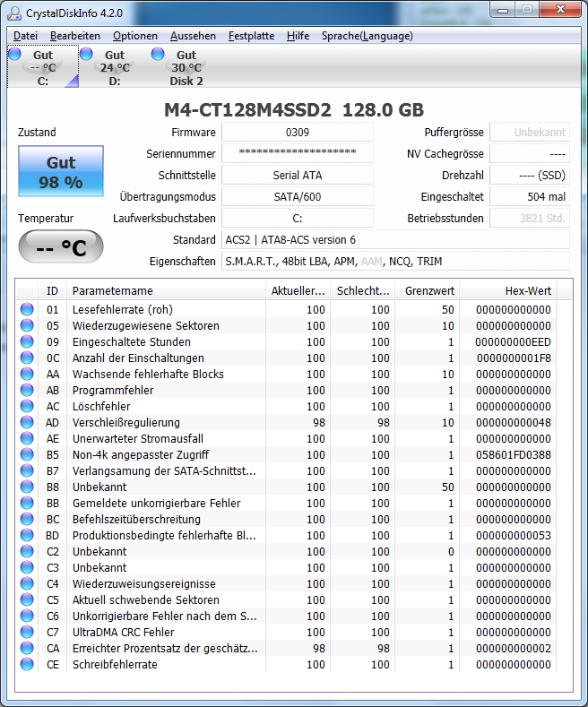Click the Grenzwert column header
Viewport: 588px width, 707px height.
(x=428, y=291)
